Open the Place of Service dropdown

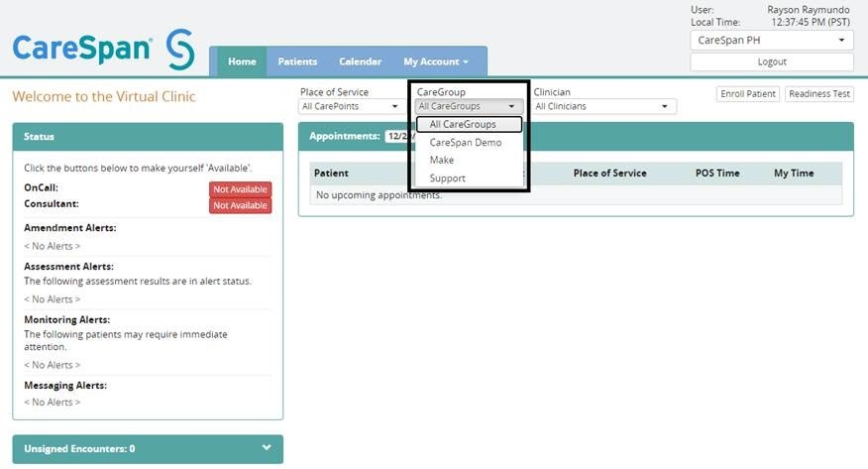point(350,106)
